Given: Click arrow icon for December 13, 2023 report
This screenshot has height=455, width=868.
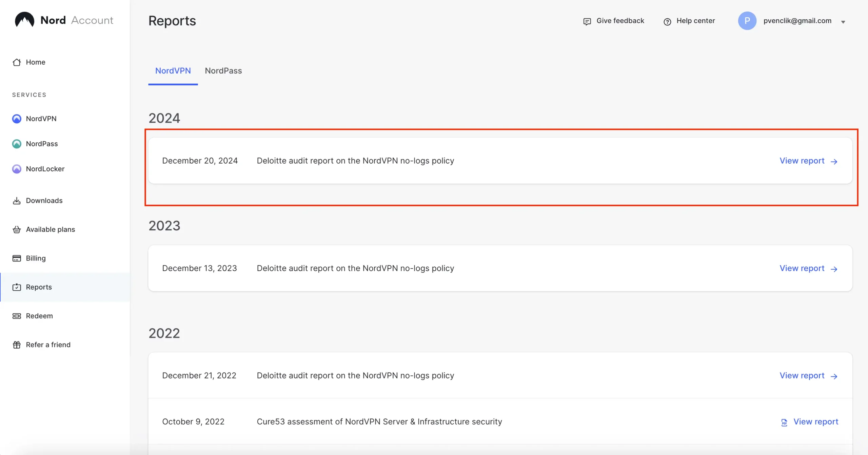Looking at the screenshot, I should pos(834,269).
